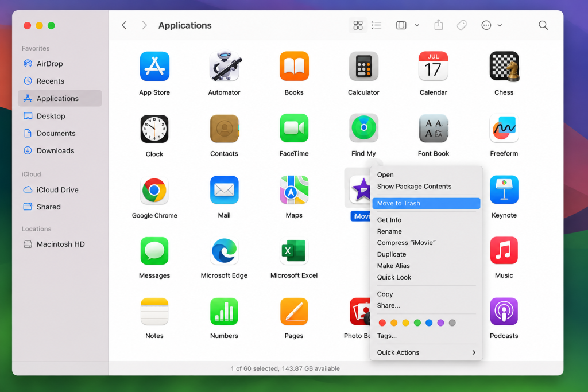Apply the gray tag color

[452, 323]
